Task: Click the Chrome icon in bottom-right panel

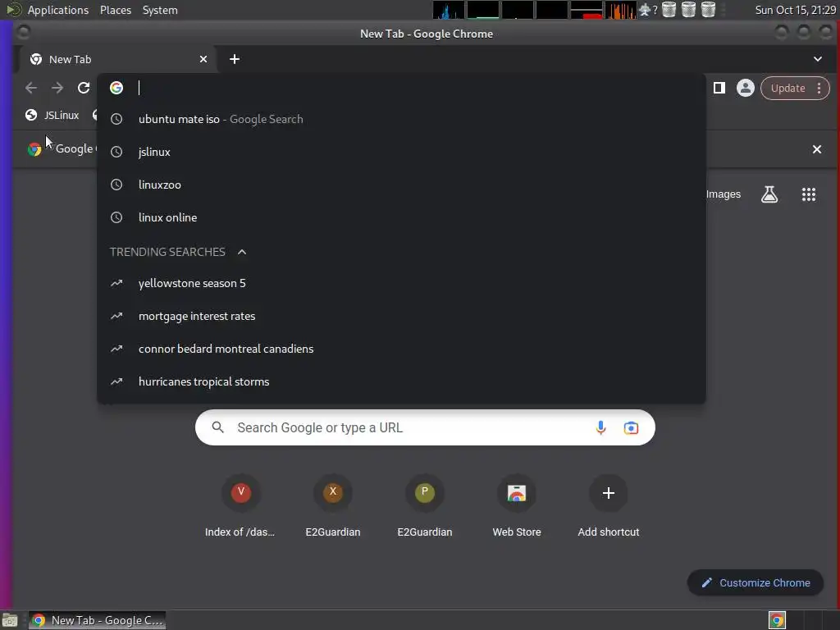Action: point(777,620)
